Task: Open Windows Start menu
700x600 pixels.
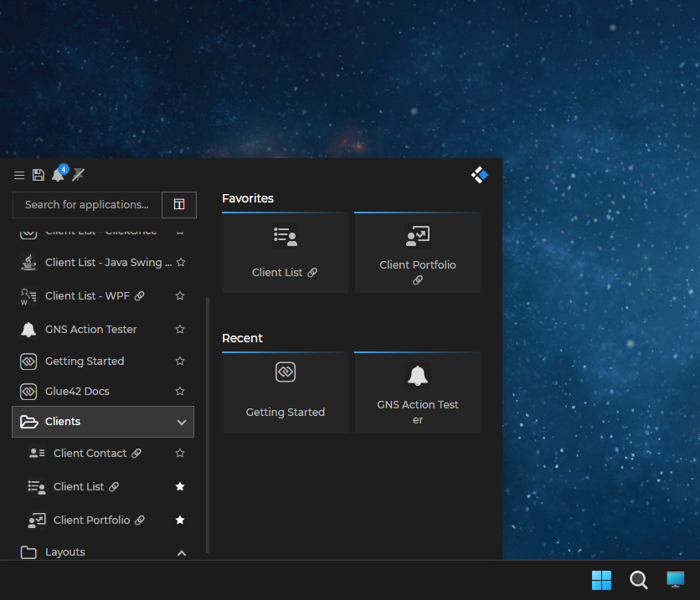Action: [601, 580]
